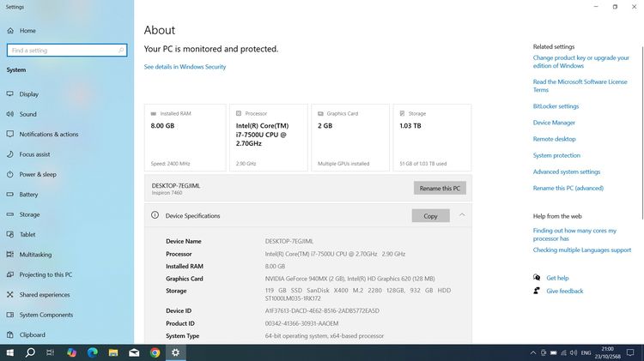Click the Give feedback link
Screen dimensions: 644x361
(x=565, y=292)
